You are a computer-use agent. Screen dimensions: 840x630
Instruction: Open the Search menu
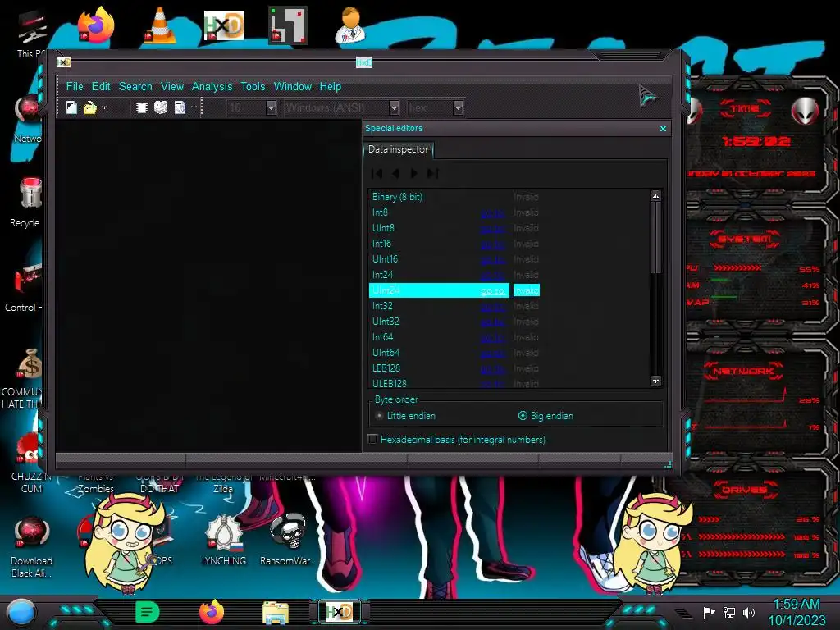point(135,87)
